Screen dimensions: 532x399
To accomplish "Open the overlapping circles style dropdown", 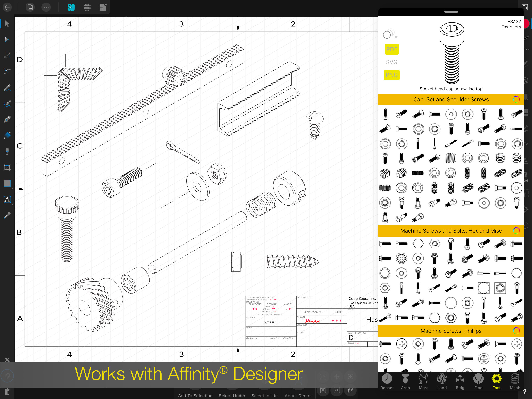I will click(390, 34).
